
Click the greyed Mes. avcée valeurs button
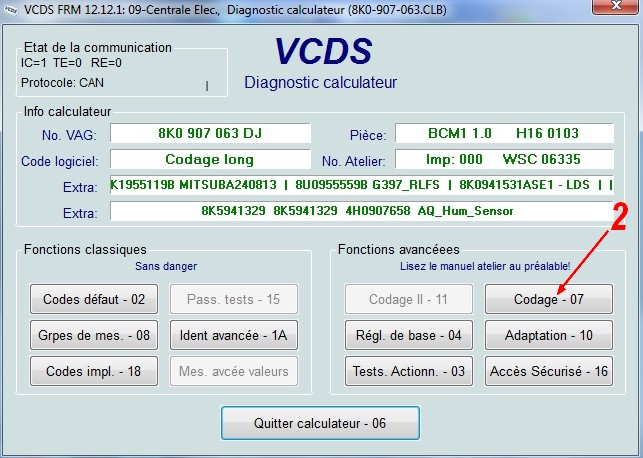tap(234, 371)
